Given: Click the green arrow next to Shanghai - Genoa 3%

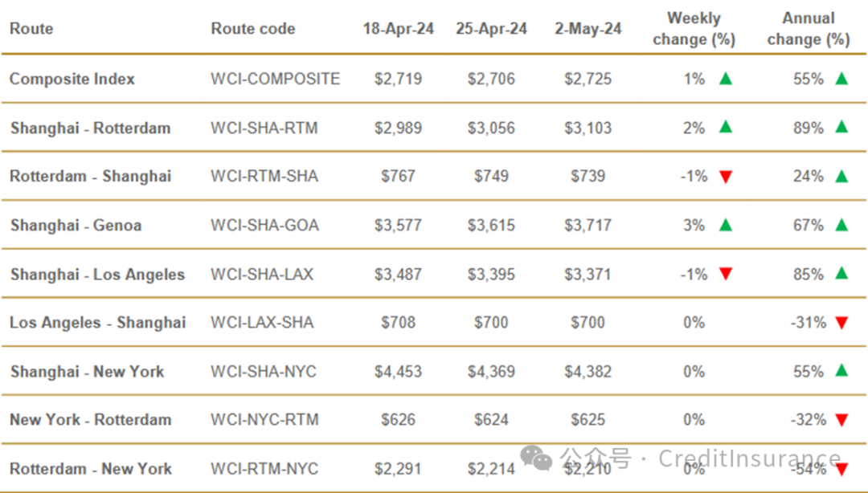Looking at the screenshot, I should pyautogui.click(x=725, y=225).
